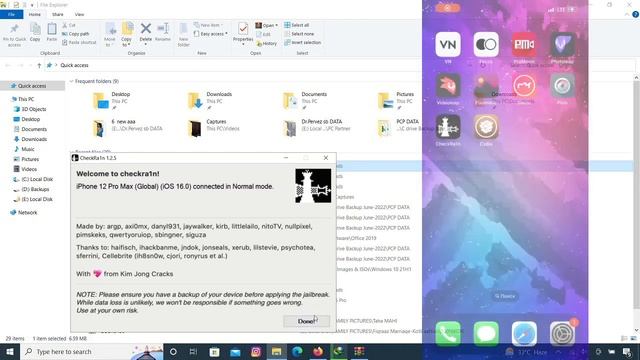Click the Delete icon in the ribbon
Viewport: 640px width, 360px height.
coord(146,33)
